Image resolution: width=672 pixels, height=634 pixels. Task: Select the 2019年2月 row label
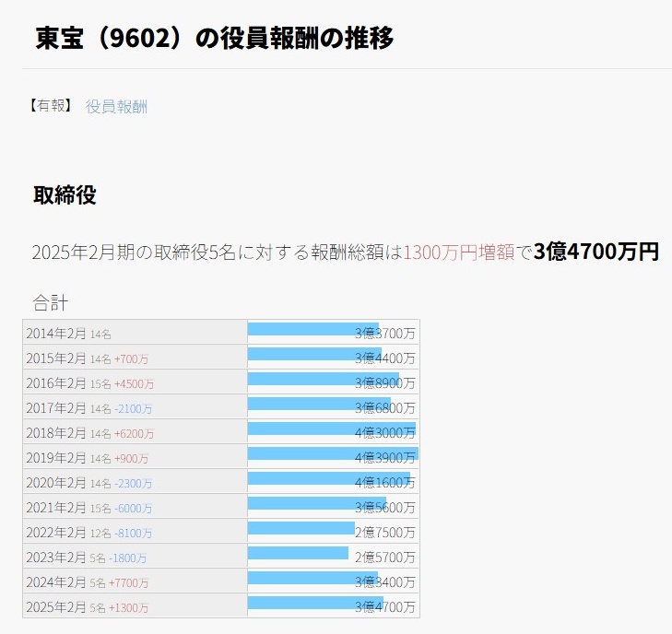tap(55, 458)
